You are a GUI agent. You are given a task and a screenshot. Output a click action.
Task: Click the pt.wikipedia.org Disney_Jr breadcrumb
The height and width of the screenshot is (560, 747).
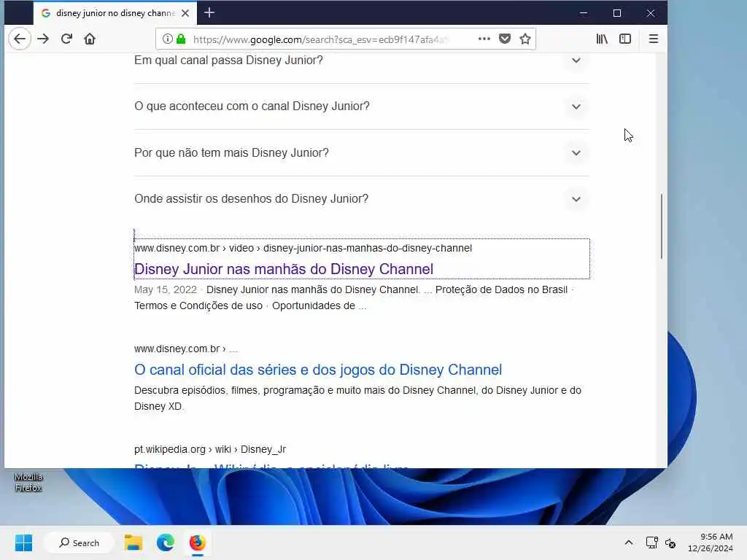point(210,449)
